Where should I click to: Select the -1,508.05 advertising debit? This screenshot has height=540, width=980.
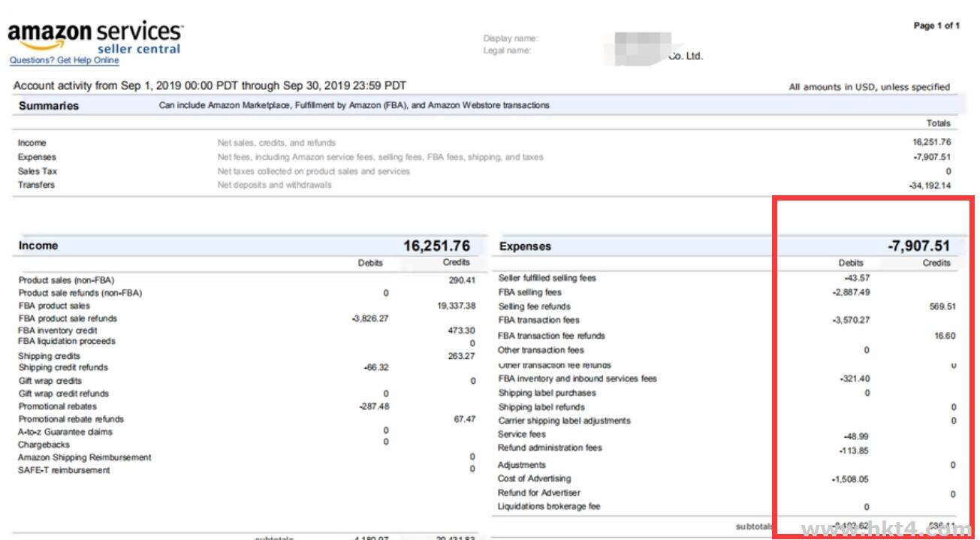[x=852, y=479]
